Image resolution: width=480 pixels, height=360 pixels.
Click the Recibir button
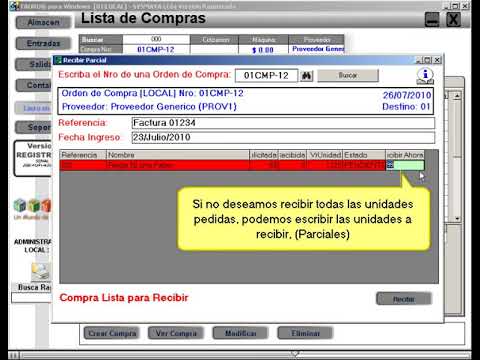(x=404, y=299)
